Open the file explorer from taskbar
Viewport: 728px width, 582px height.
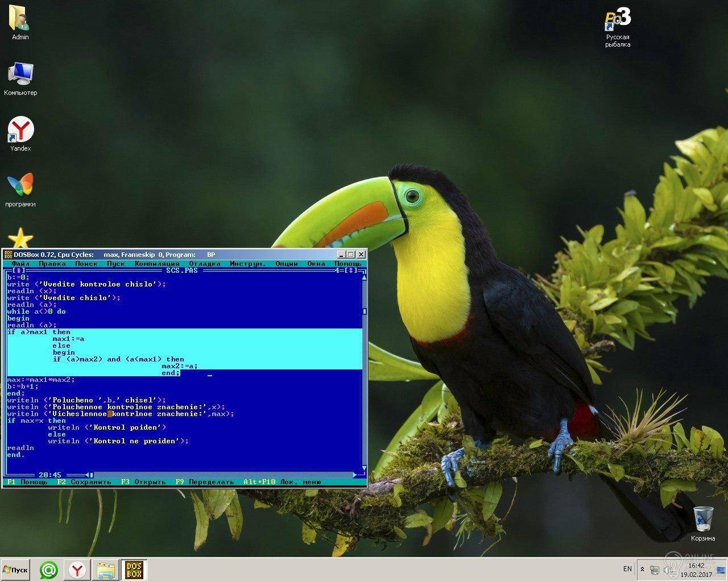click(x=106, y=569)
